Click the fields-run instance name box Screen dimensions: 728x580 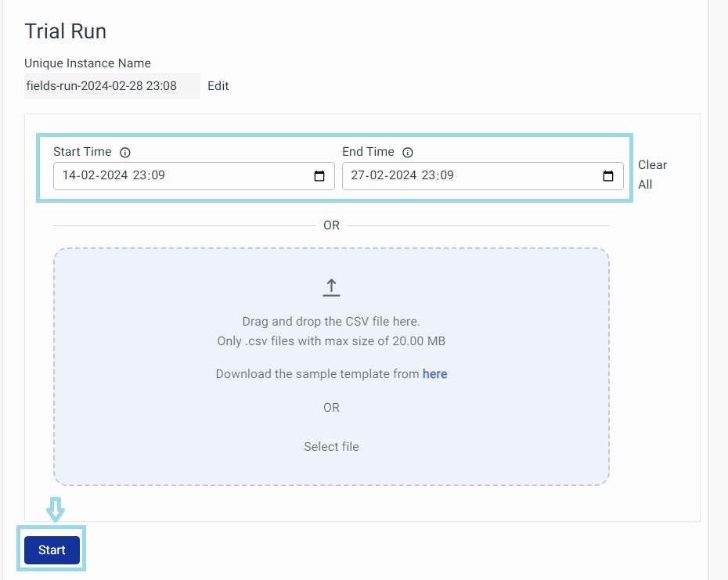coord(111,86)
